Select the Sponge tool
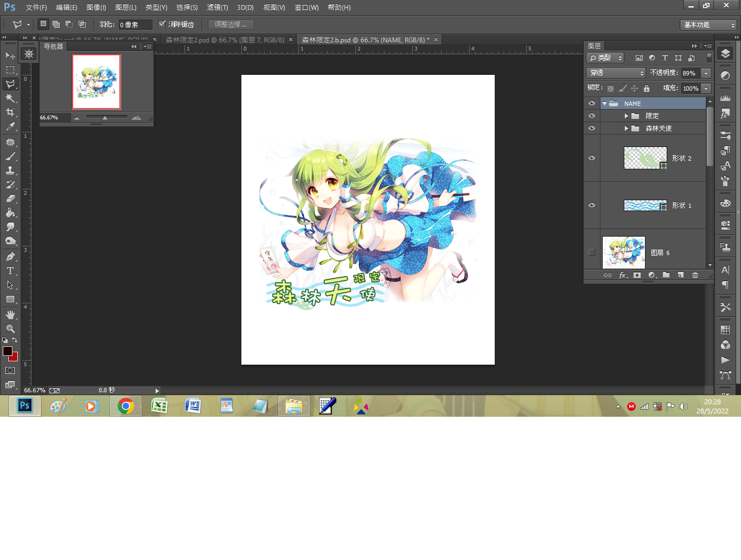741x560 pixels. tap(10, 241)
